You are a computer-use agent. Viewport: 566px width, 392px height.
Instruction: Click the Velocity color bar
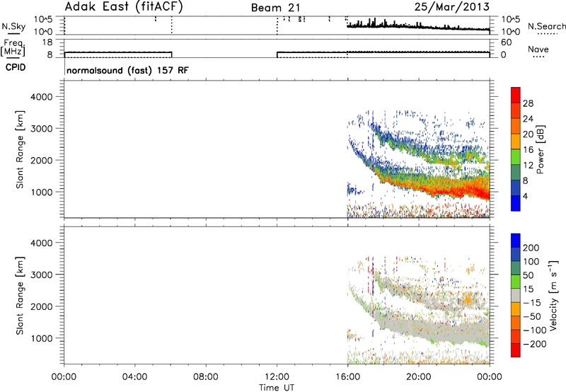point(516,295)
